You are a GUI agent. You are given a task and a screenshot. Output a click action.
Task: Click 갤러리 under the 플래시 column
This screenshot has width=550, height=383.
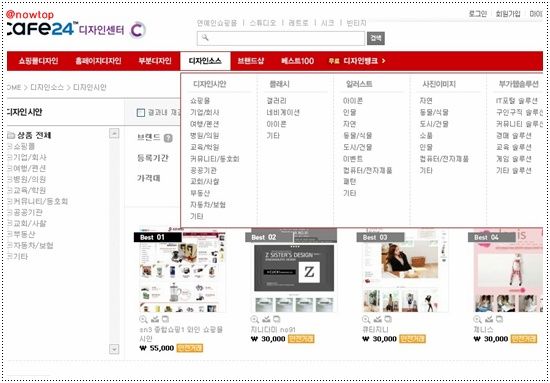tap(276, 101)
